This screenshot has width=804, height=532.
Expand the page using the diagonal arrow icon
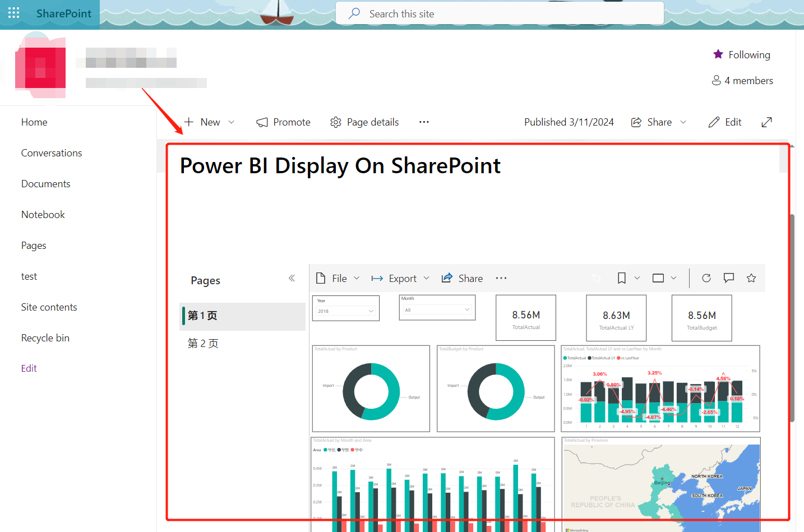click(x=766, y=122)
